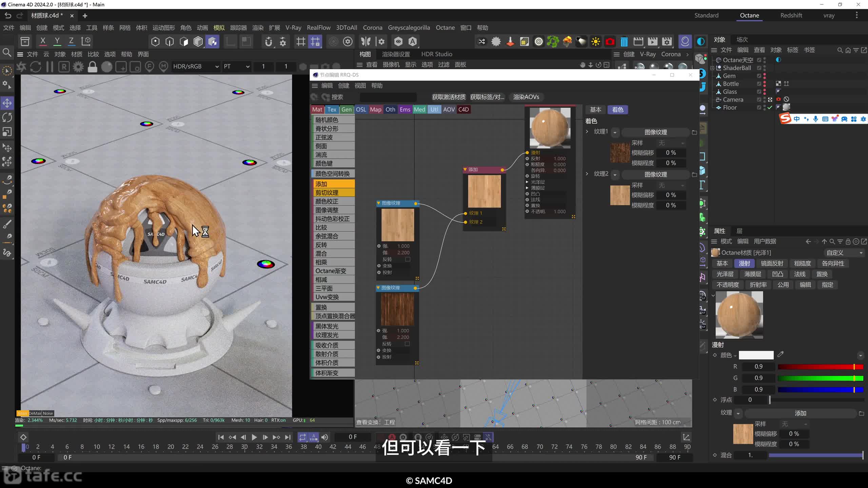The image size is (868, 488).
Task: Switch to 镜面反射 material tab
Action: 772,264
